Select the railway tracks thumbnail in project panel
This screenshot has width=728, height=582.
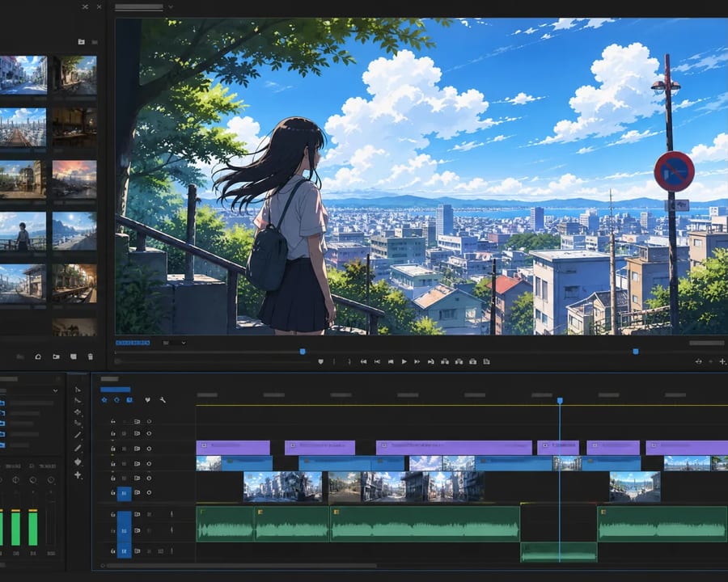click(23, 127)
